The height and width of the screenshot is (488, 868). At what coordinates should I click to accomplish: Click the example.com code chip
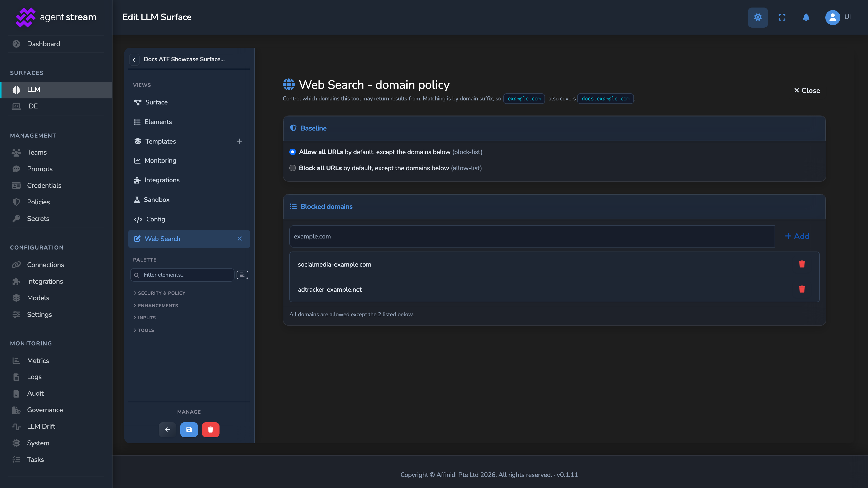524,99
